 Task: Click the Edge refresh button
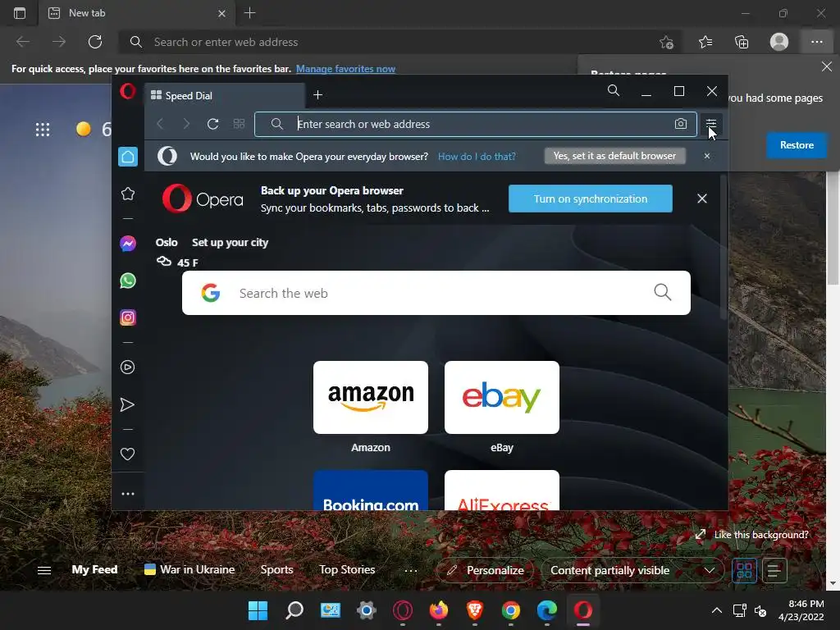(x=95, y=42)
